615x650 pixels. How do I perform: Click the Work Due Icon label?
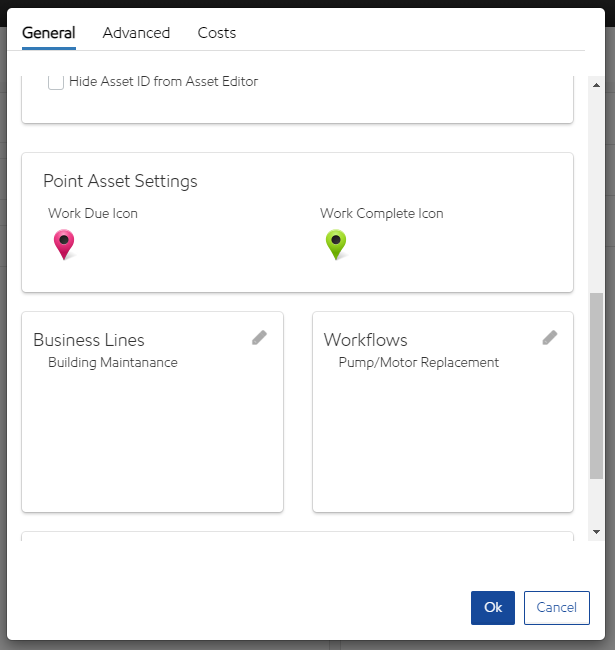[x=93, y=213]
